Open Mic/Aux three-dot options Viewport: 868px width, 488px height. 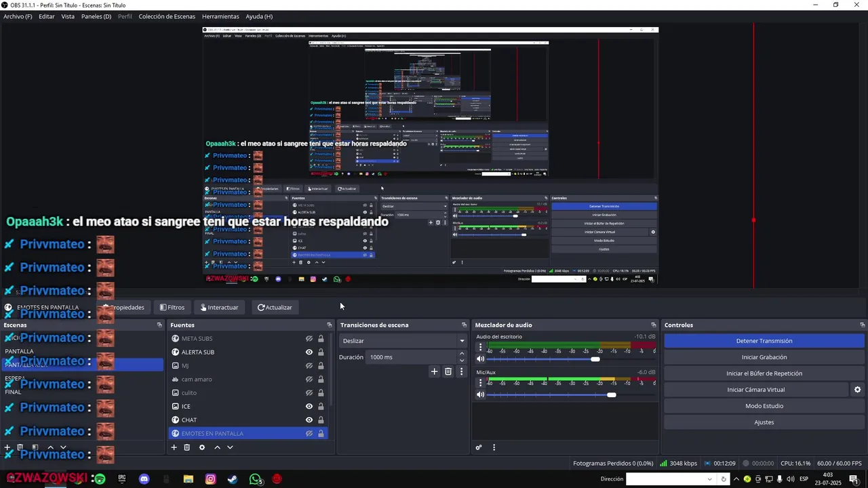480,384
